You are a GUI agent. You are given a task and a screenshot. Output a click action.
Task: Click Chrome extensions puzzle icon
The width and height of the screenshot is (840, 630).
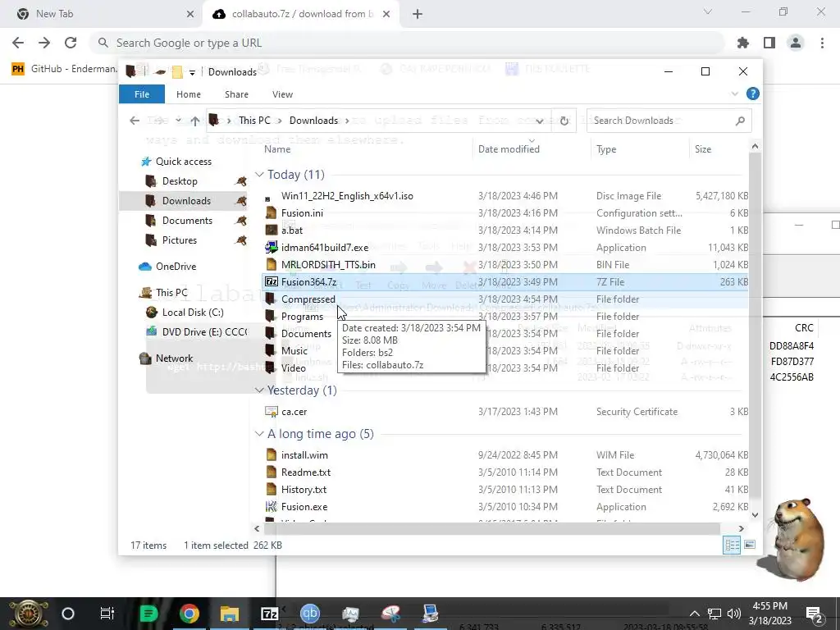[742, 43]
